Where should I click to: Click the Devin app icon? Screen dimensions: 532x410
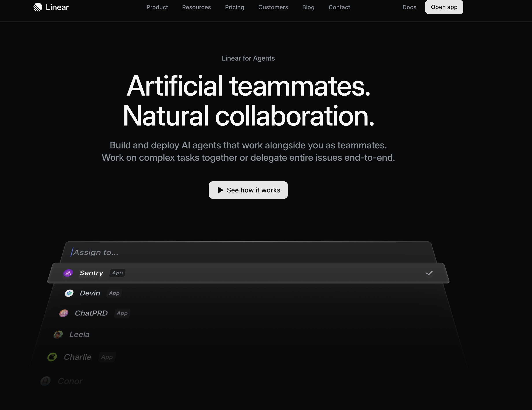(69, 293)
